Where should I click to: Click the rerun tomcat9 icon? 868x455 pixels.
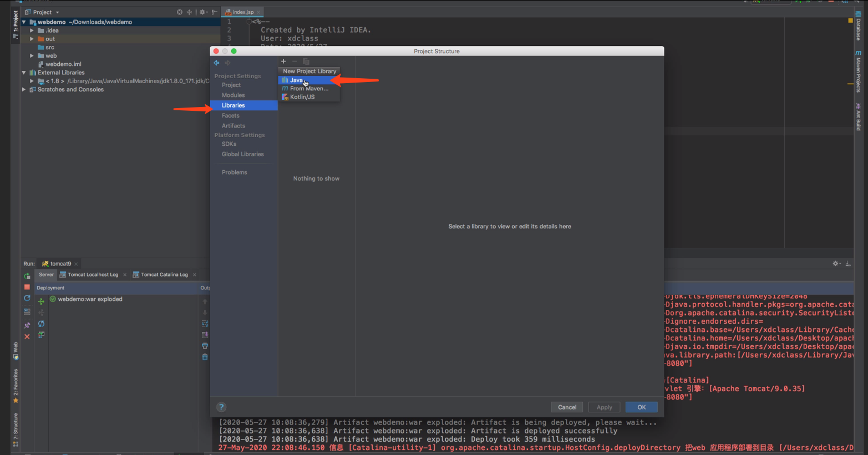pos(27,276)
